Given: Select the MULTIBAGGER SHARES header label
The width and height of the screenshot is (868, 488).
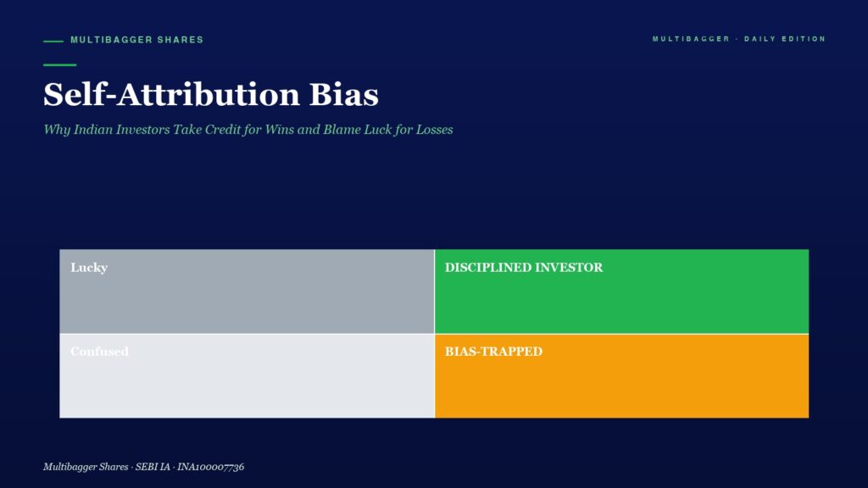Looking at the screenshot, I should pyautogui.click(x=136, y=40).
